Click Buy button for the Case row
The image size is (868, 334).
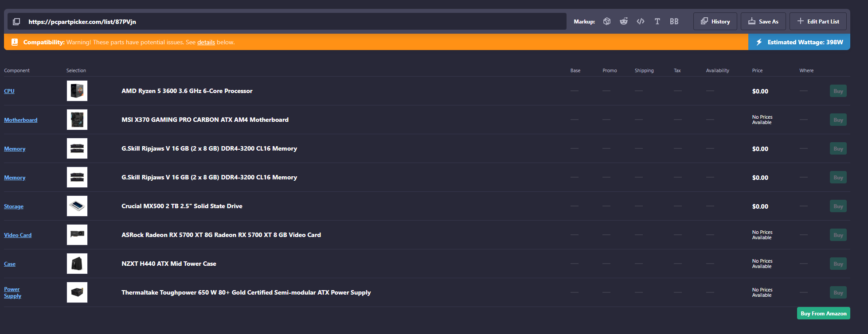pos(838,264)
